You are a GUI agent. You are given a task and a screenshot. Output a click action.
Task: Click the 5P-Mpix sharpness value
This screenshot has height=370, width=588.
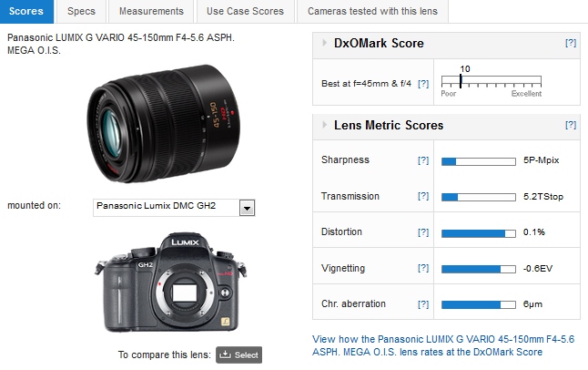pyautogui.click(x=542, y=160)
